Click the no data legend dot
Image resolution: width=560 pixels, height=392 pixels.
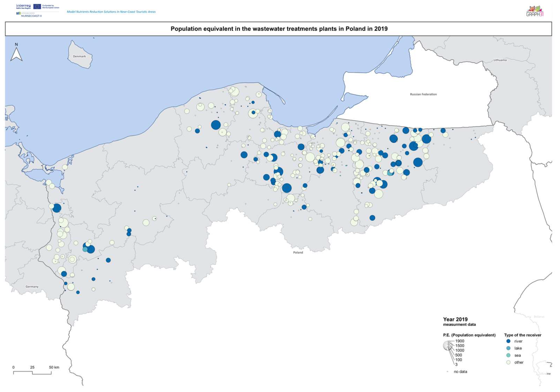tap(448, 371)
